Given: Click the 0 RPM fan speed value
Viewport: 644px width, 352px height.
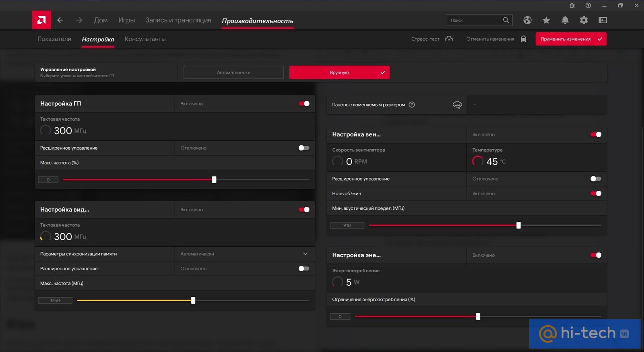Looking at the screenshot, I should [x=357, y=161].
